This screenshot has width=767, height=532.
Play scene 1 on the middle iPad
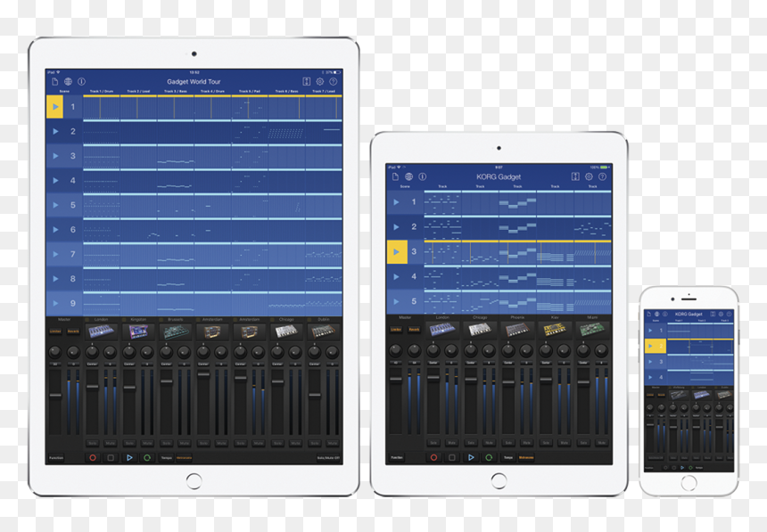point(397,202)
